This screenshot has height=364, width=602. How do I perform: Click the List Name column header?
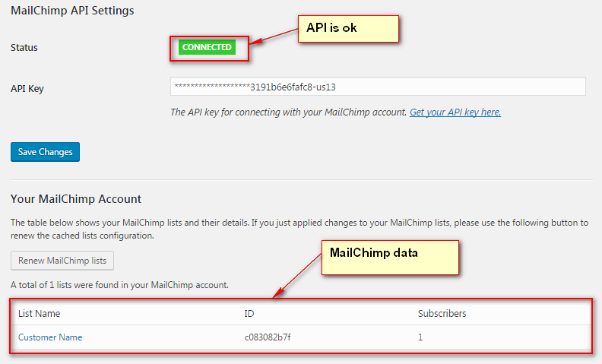click(40, 314)
